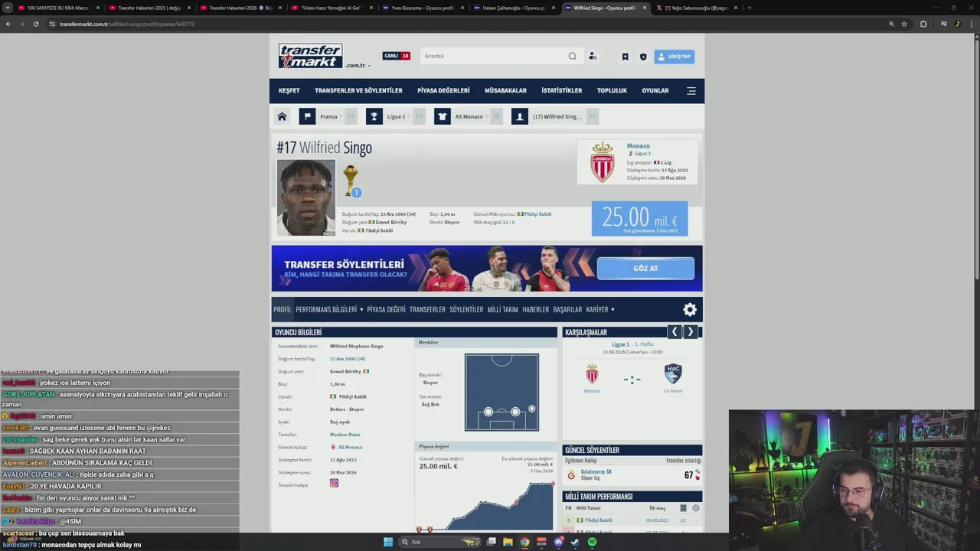Open TRANSFERLER VE SÖYLENTİLER menu
This screenshot has height=551, width=980.
point(358,90)
